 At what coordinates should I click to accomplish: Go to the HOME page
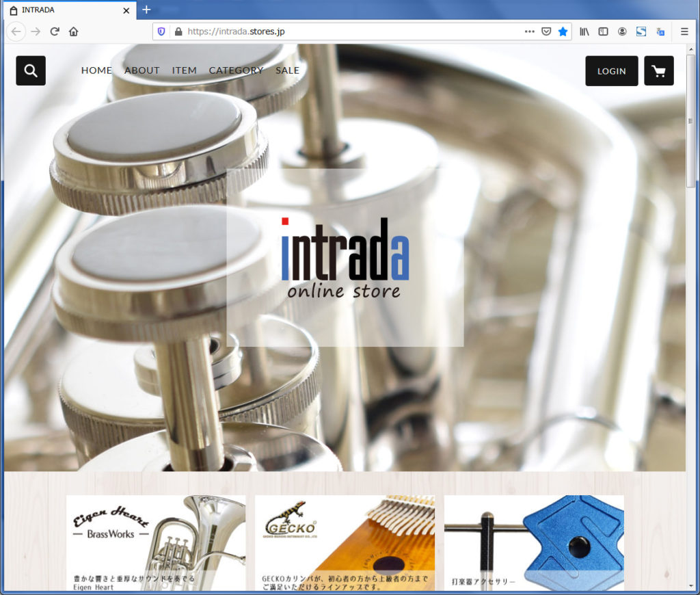point(96,70)
